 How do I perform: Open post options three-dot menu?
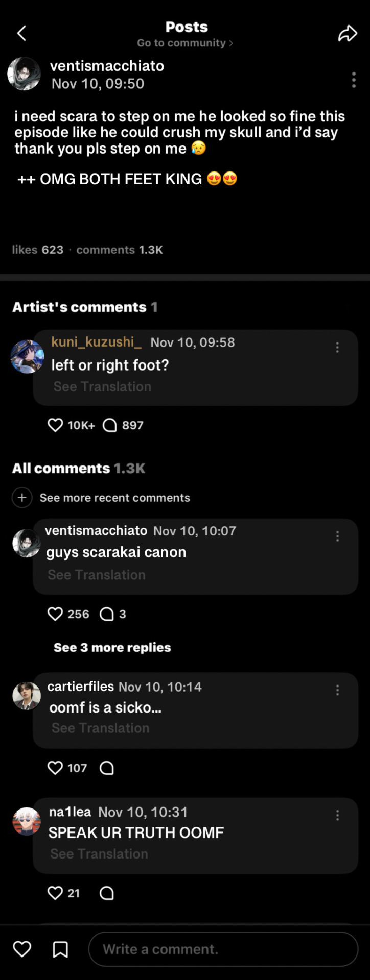point(354,80)
